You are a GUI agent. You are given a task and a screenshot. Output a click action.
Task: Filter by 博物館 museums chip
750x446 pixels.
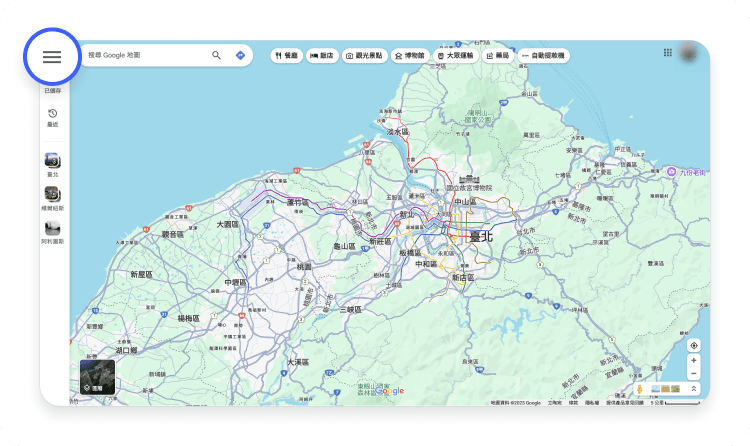point(410,56)
